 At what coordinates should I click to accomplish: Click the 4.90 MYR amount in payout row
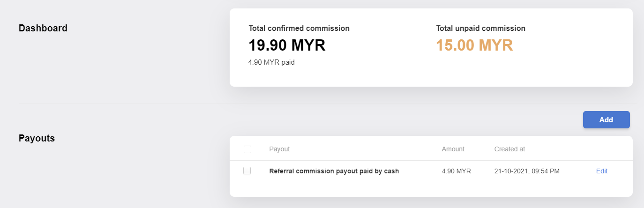[457, 171]
